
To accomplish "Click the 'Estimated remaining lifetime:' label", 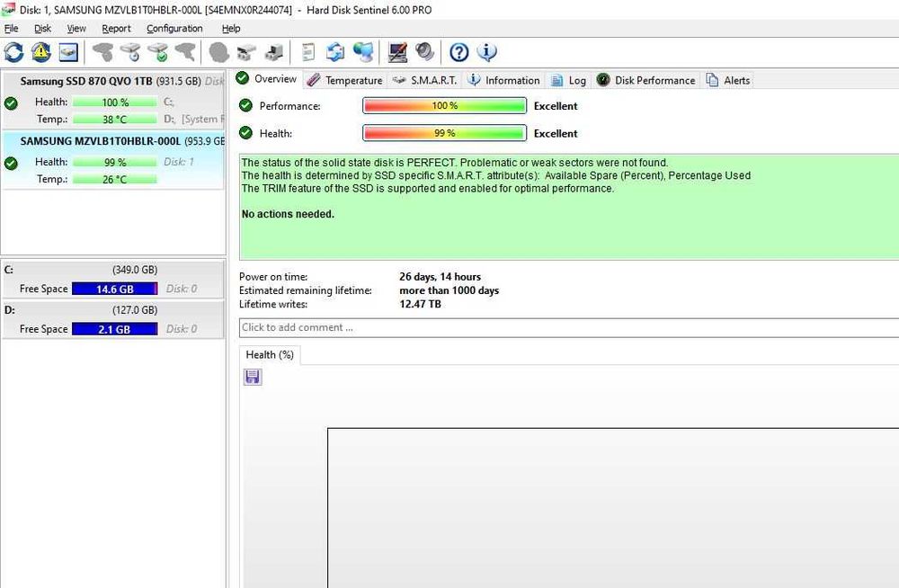I will pos(305,290).
